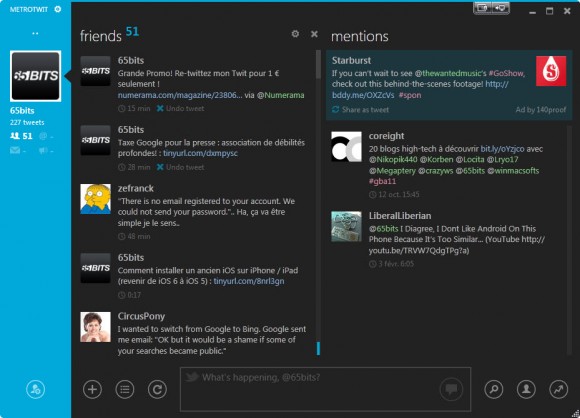Click the friends column scrollbar thumb
Image resolution: width=580 pixels, height=418 pixels.
click(x=318, y=65)
